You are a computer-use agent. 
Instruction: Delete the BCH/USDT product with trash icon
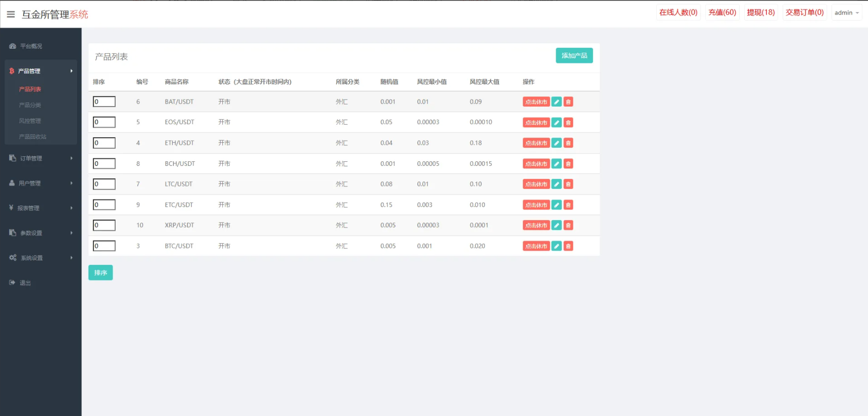point(568,164)
